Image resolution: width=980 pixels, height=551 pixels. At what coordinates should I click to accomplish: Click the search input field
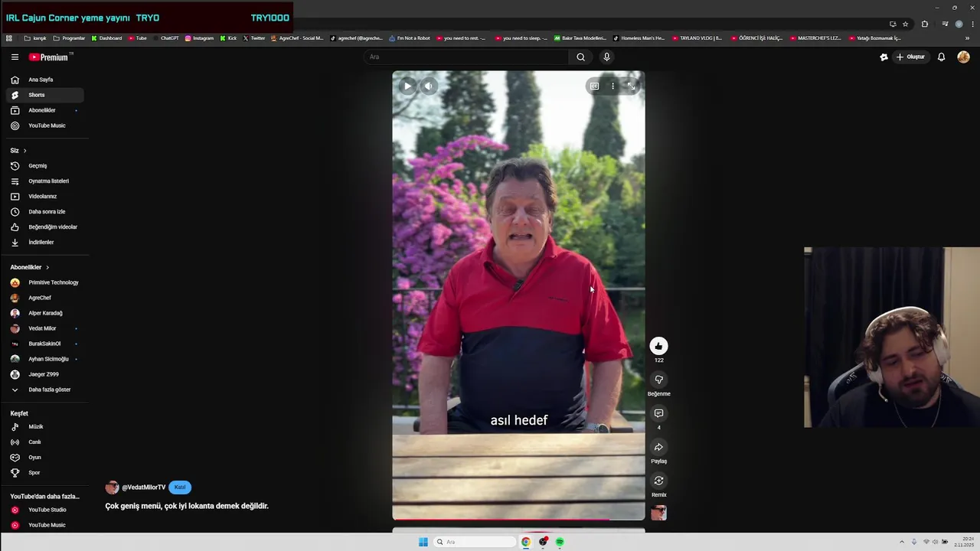coord(465,57)
